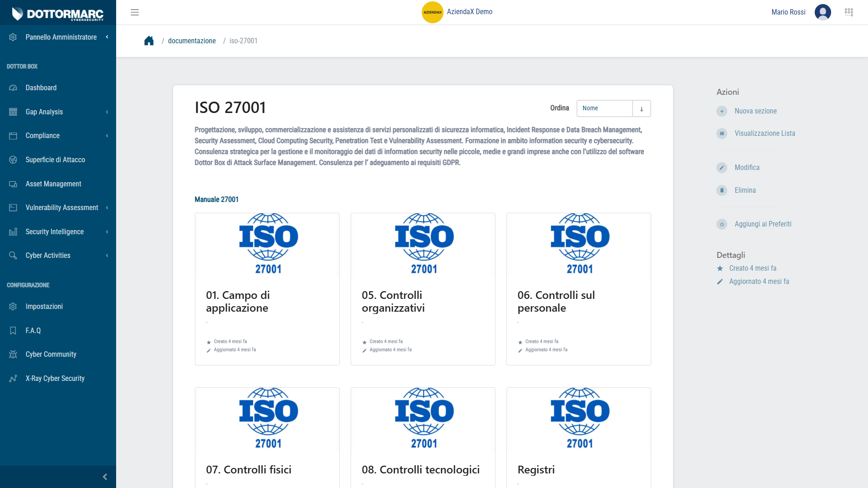Click the Impostazioni gear icon

pyautogui.click(x=13, y=307)
